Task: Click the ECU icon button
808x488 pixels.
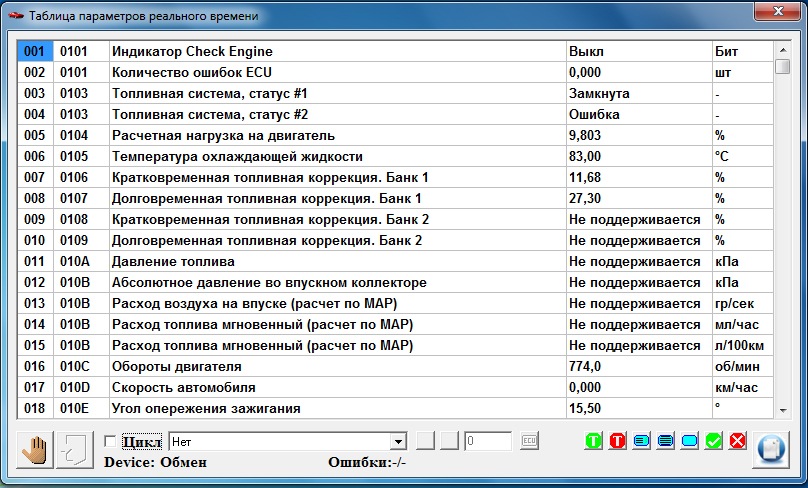Action: [529, 441]
